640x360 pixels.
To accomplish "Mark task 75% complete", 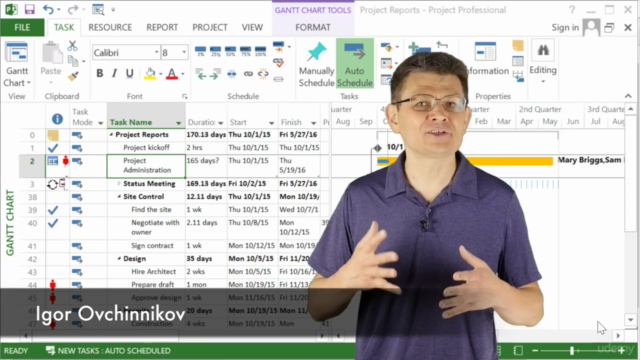I will pos(245,51).
